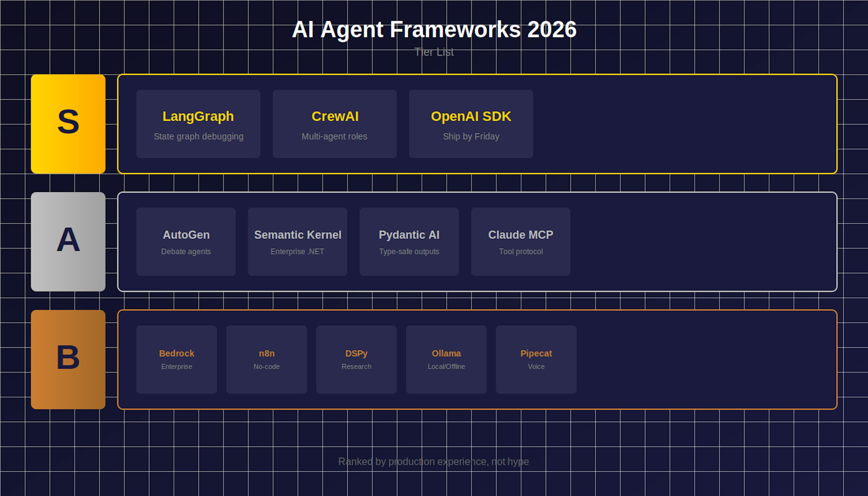The height and width of the screenshot is (496, 868).
Task: Click the Tier List subtitle
Action: 434,52
